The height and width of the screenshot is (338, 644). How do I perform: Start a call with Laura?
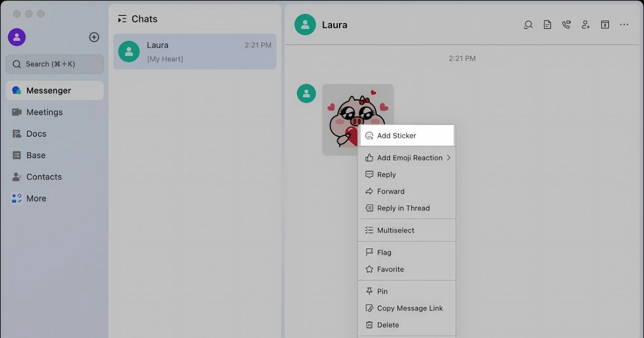coord(566,25)
